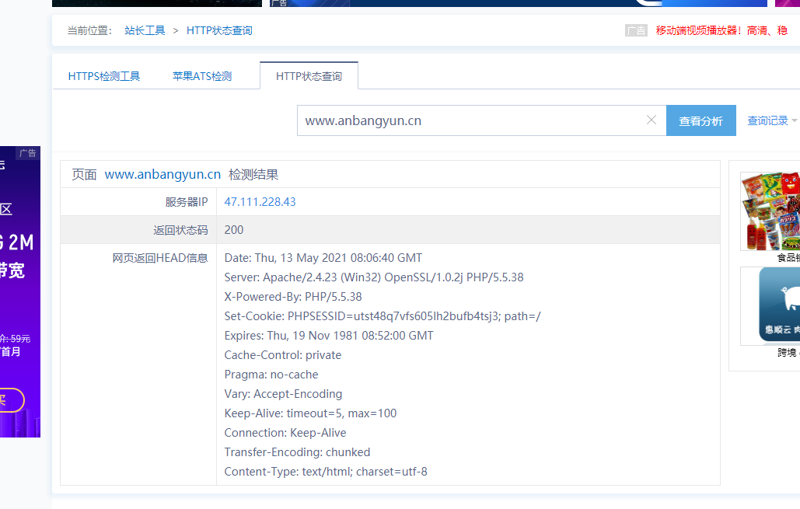Click the 'Server: Apache/2.4.23' line
Image resolution: width=800 pixels, height=509 pixels.
(374, 277)
